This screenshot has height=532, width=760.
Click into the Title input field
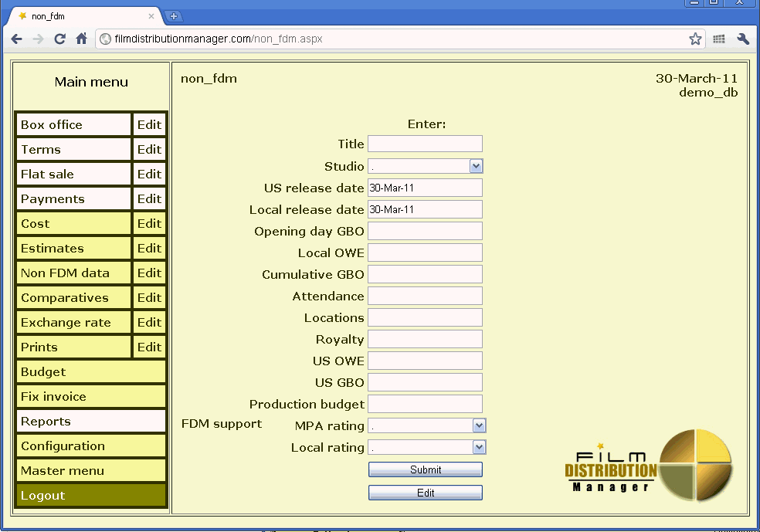point(425,144)
